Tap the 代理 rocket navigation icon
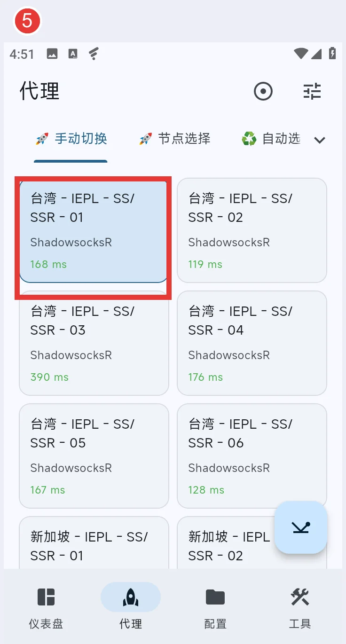 [x=131, y=597]
